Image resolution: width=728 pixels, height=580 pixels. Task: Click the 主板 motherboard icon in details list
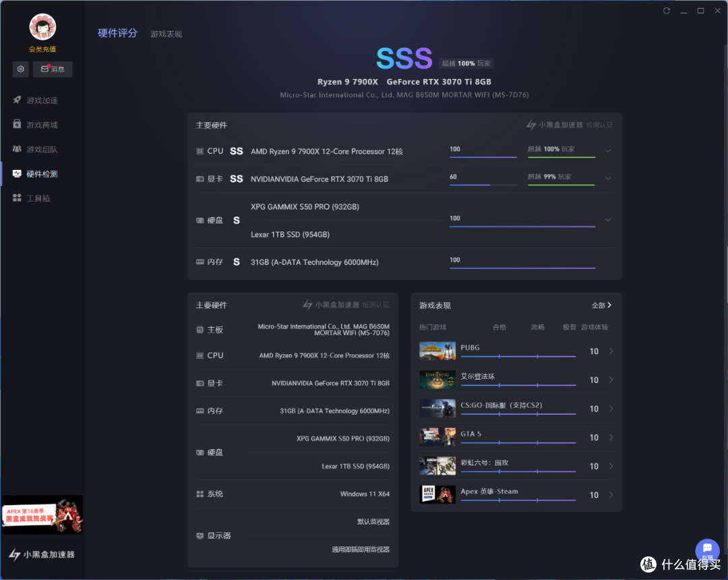point(200,330)
